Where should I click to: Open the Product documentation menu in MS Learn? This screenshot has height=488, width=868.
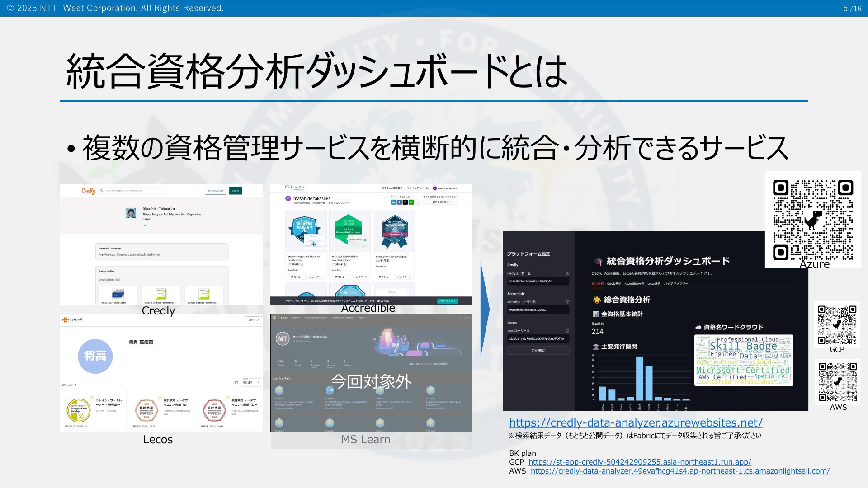[317, 318]
